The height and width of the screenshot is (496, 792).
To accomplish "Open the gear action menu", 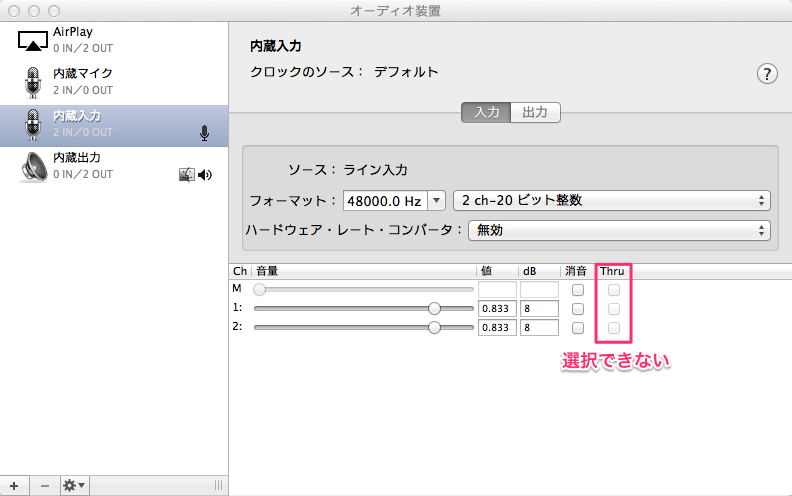I will (74, 486).
